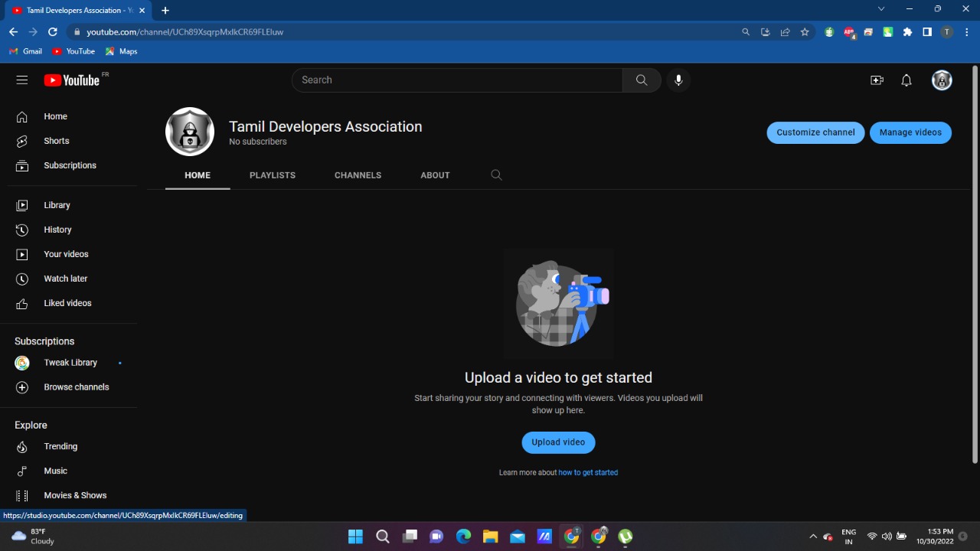980x551 pixels.
Task: Click the Tamil Developers Association channel avatar
Action: pyautogui.click(x=190, y=132)
